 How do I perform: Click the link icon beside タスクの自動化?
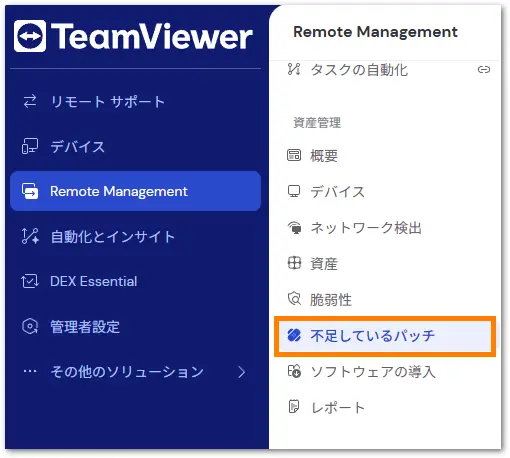[483, 70]
